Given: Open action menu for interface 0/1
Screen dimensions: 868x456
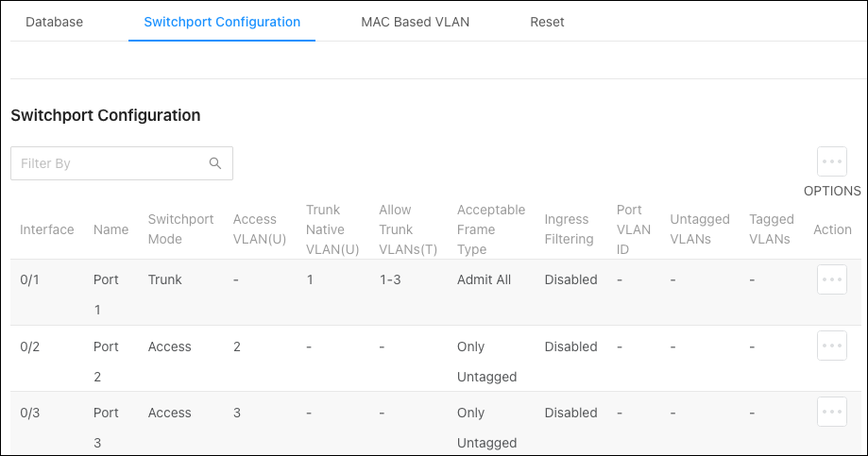Looking at the screenshot, I should 831,279.
